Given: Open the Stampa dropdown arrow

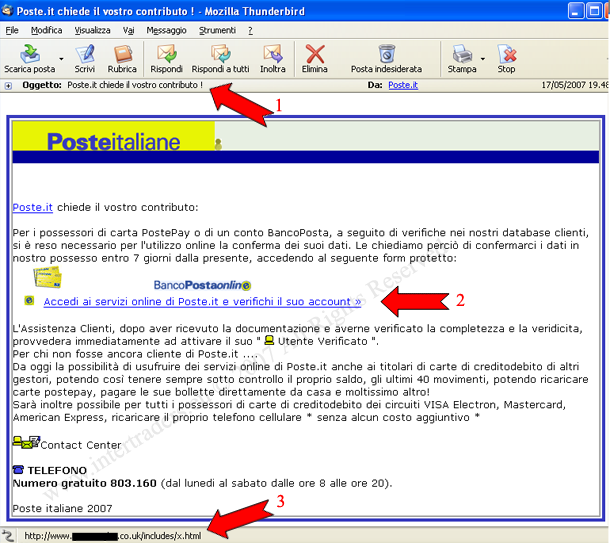Looking at the screenshot, I should point(483,59).
